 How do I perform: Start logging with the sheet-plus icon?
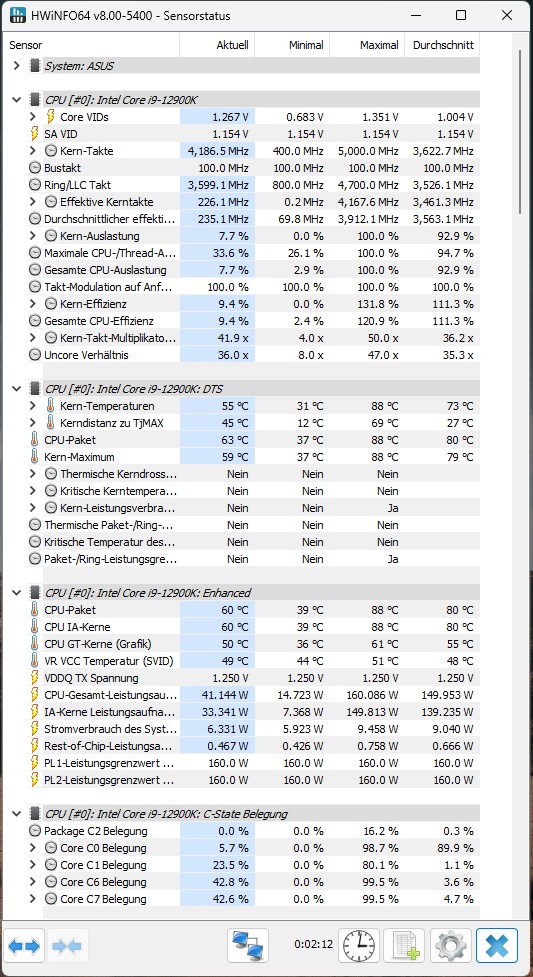click(404, 946)
